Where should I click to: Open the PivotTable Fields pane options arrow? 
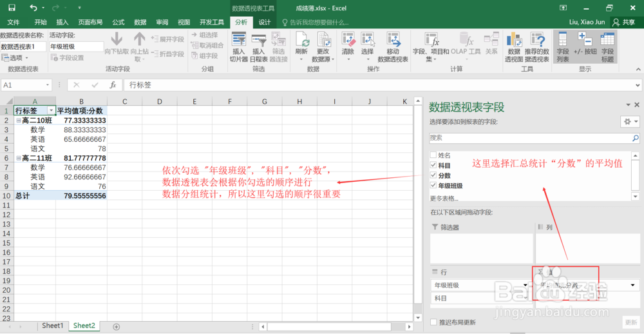(x=628, y=105)
